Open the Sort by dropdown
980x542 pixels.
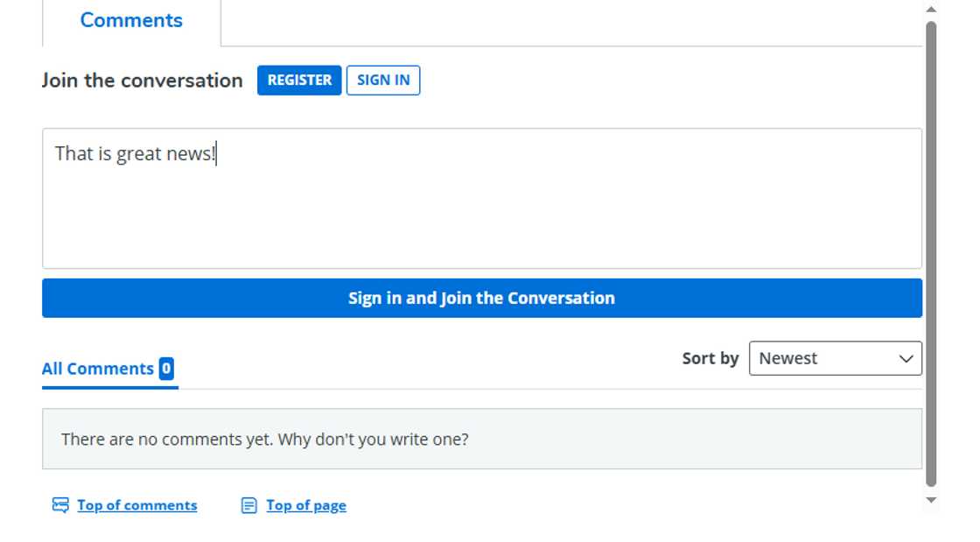pos(836,358)
